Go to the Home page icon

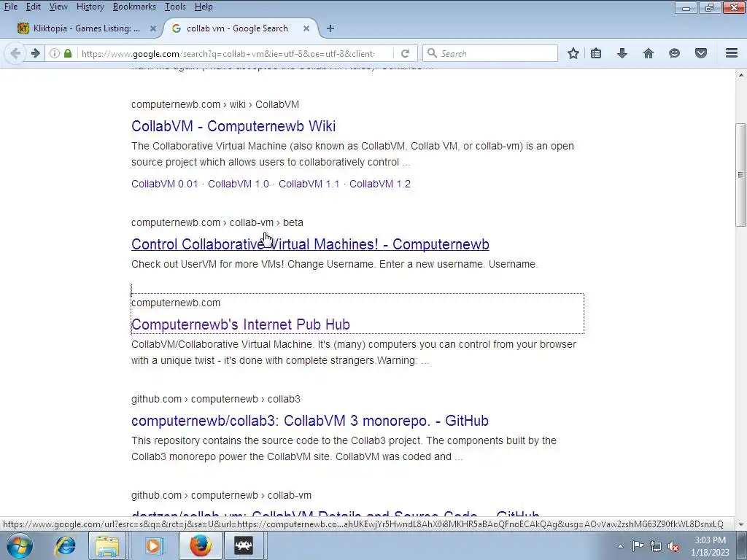(x=649, y=53)
